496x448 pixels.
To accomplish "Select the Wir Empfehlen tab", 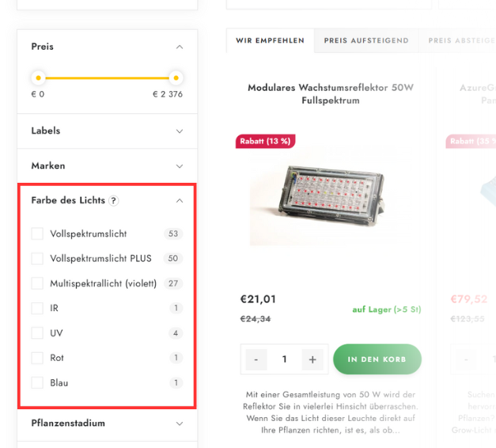I will tap(270, 40).
